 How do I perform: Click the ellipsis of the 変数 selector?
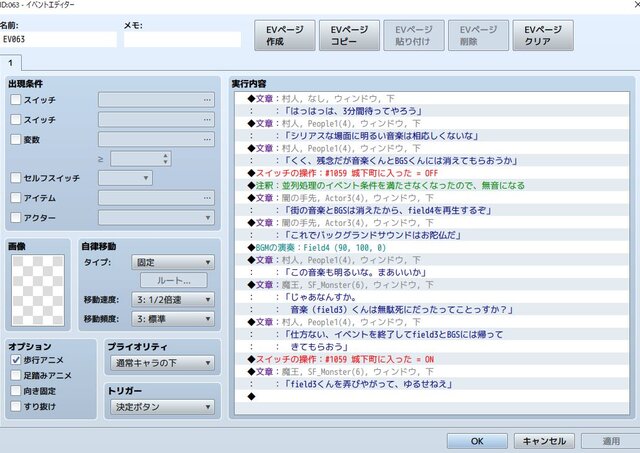[207, 140]
